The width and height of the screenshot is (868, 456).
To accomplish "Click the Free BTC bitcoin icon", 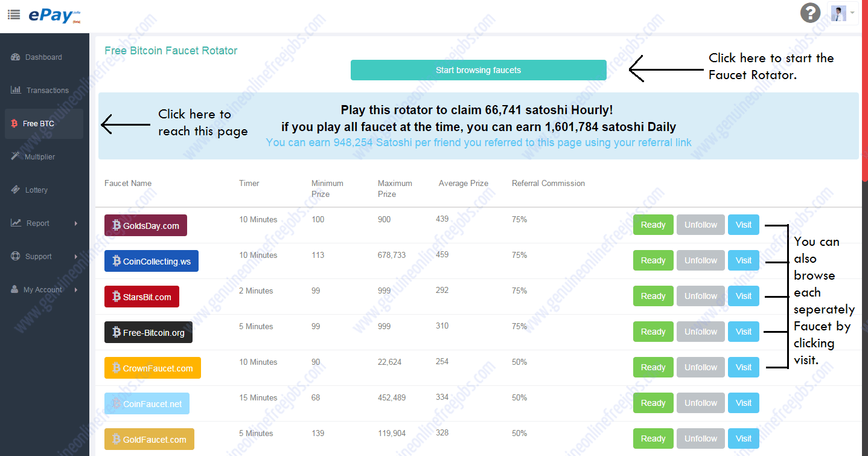I will (x=14, y=124).
